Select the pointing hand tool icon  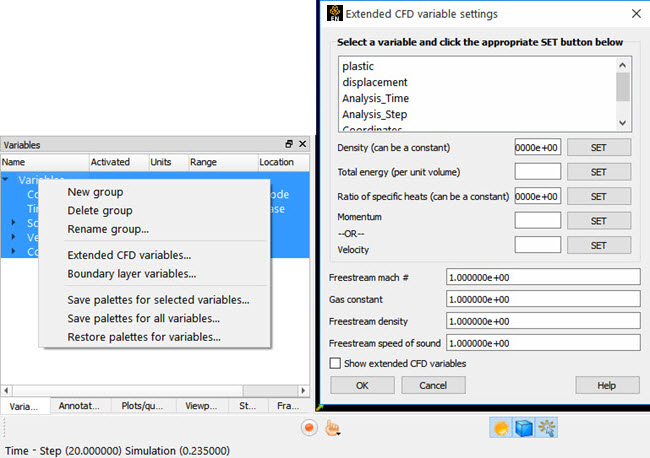point(332,428)
